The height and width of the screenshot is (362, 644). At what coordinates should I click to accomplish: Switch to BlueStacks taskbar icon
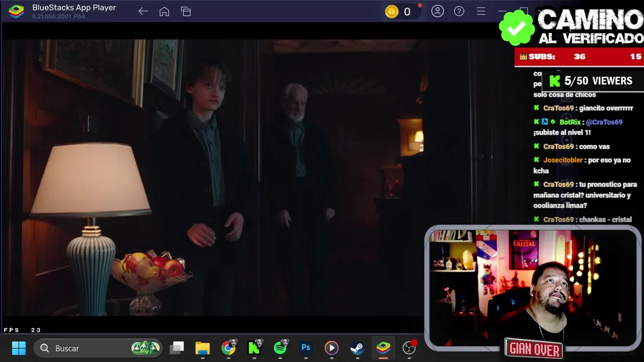pyautogui.click(x=383, y=348)
